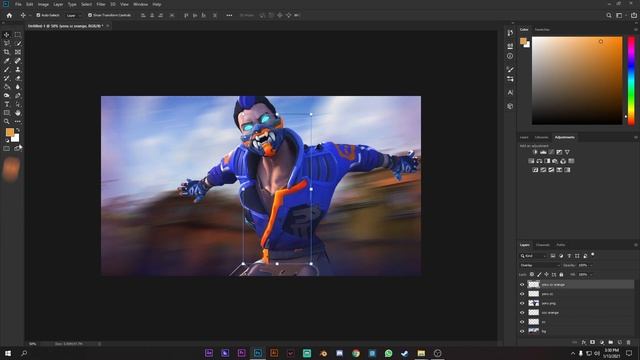Select the Move tool in the toolbox
Screen dimensions: 640x360
tap(7, 35)
